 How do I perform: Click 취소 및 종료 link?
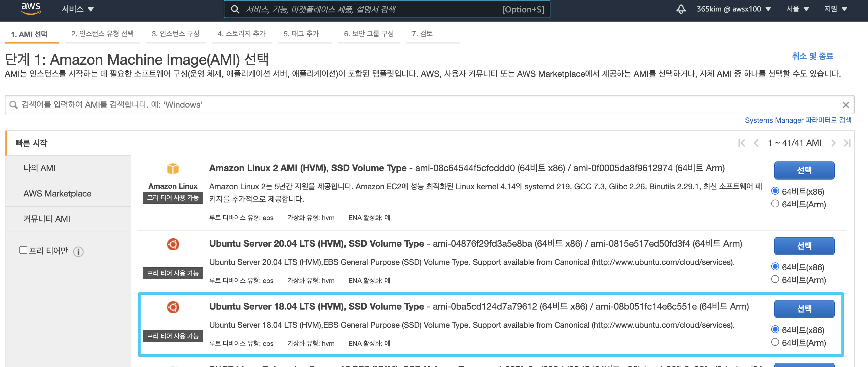[812, 56]
